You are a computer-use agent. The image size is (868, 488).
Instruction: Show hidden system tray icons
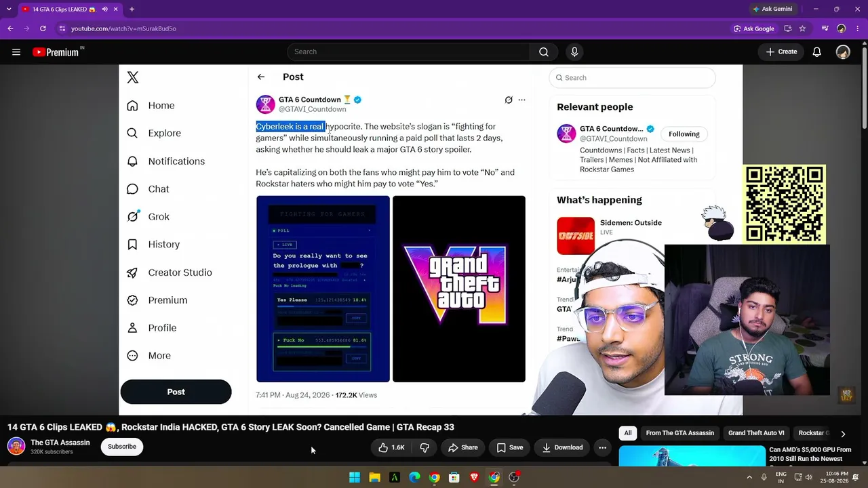click(x=749, y=477)
